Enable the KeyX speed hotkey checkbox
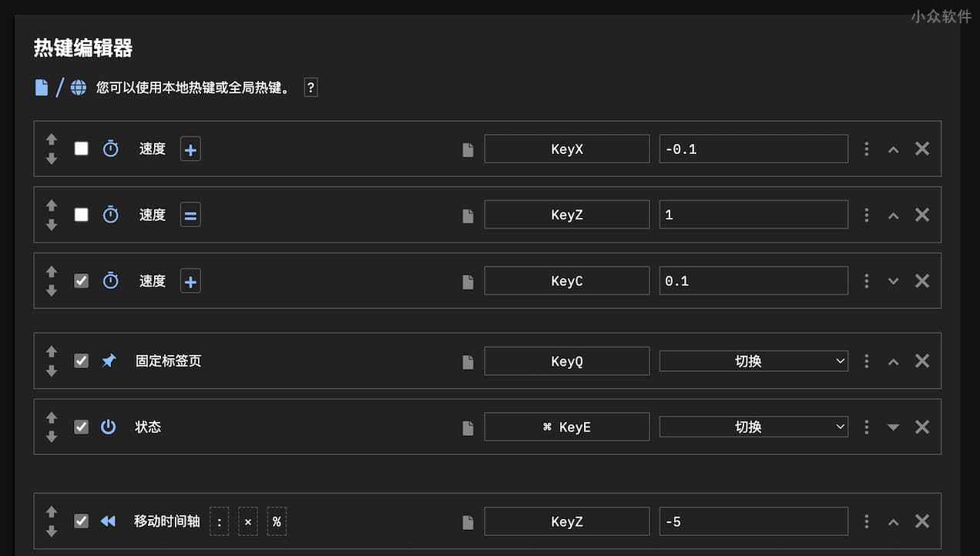The image size is (980, 556). pyautogui.click(x=81, y=149)
